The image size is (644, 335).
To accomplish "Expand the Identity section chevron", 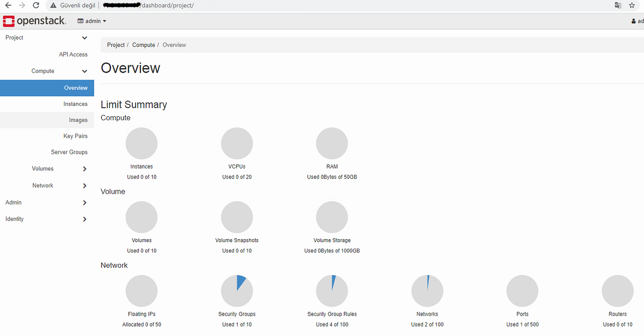I will tap(84, 219).
